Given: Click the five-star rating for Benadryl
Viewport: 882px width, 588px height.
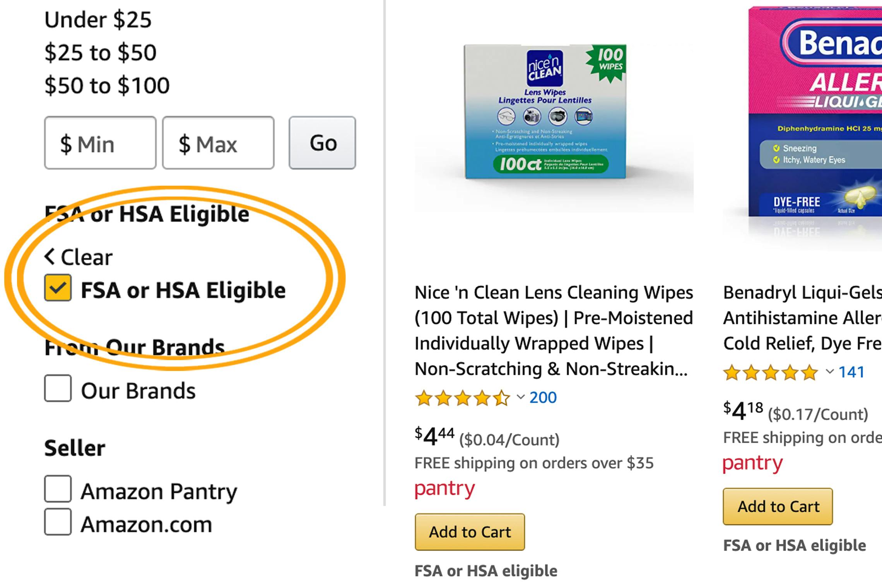Looking at the screenshot, I should pyautogui.click(x=771, y=373).
